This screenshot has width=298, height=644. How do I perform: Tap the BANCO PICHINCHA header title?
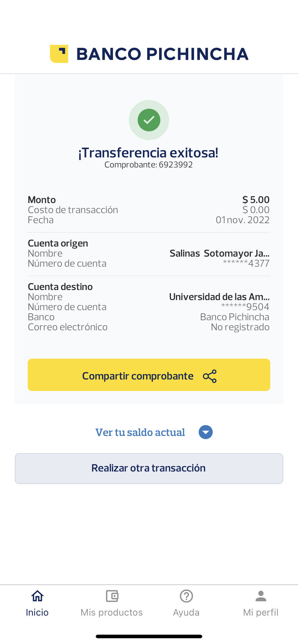point(162,54)
